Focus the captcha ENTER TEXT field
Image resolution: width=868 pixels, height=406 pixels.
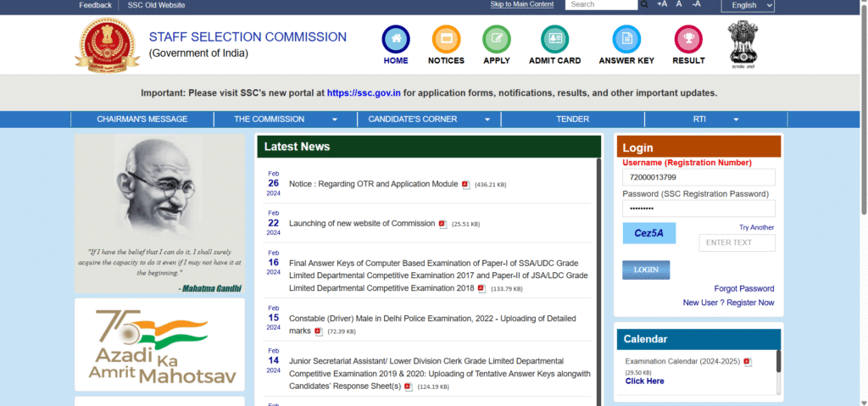coord(737,242)
